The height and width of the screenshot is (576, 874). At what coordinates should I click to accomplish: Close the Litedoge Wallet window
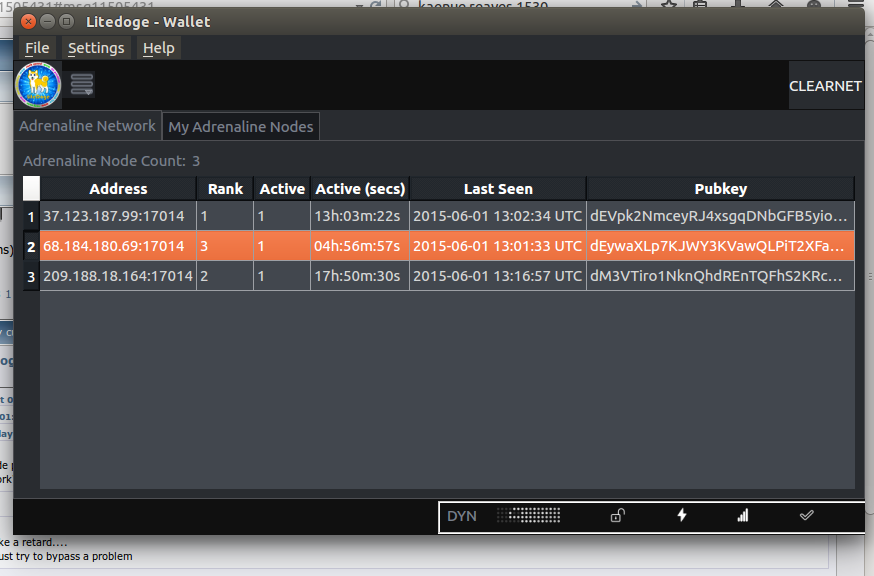[x=28, y=22]
